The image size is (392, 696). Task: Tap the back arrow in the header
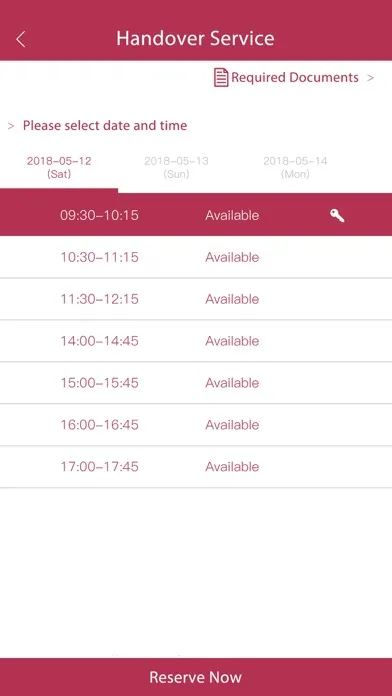[x=20, y=40]
